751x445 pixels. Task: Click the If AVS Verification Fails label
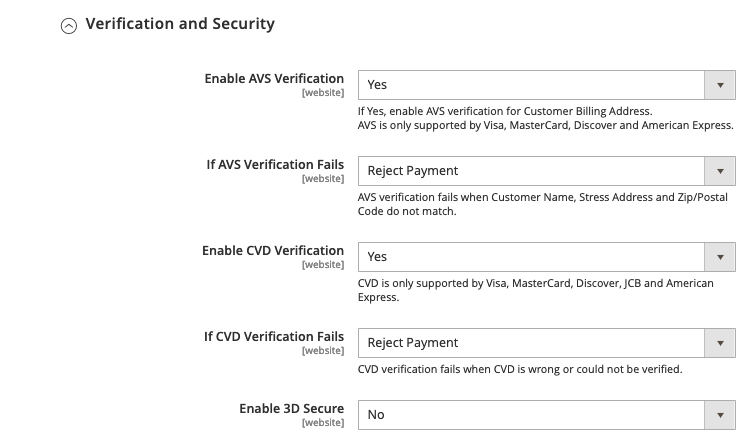275,164
